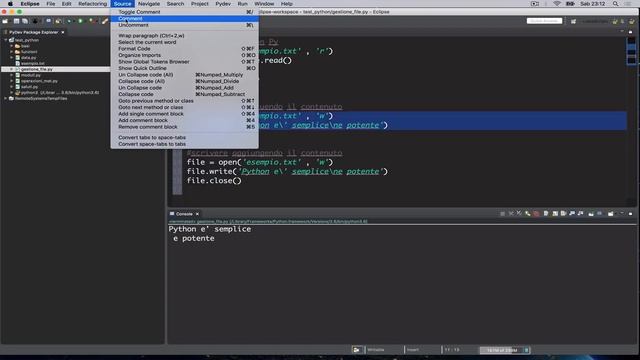
Task: Click the Save All toolbar icon
Action: (x=25, y=21)
